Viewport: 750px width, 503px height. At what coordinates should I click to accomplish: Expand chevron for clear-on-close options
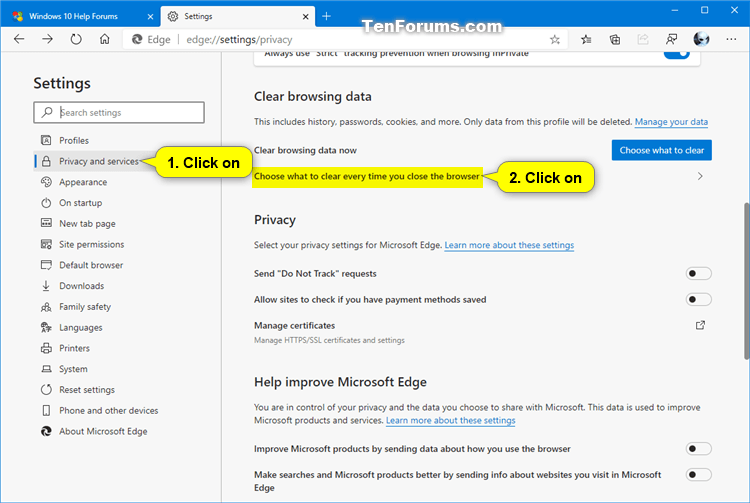[x=700, y=176]
